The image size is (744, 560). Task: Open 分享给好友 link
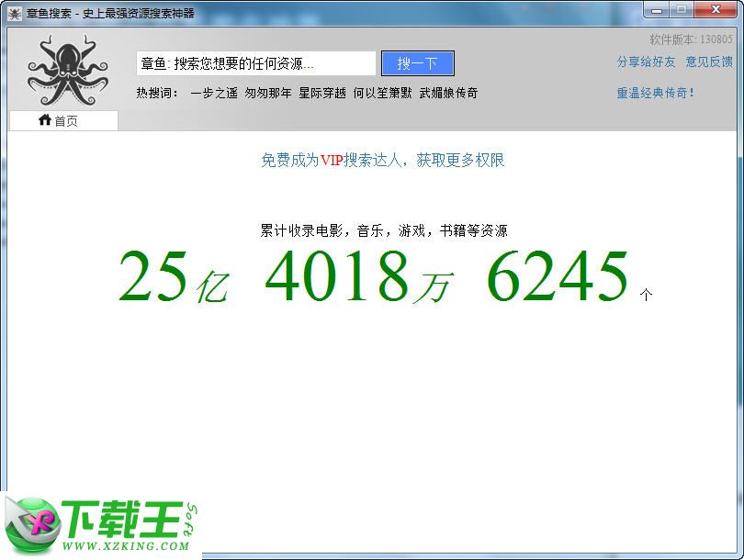click(646, 62)
